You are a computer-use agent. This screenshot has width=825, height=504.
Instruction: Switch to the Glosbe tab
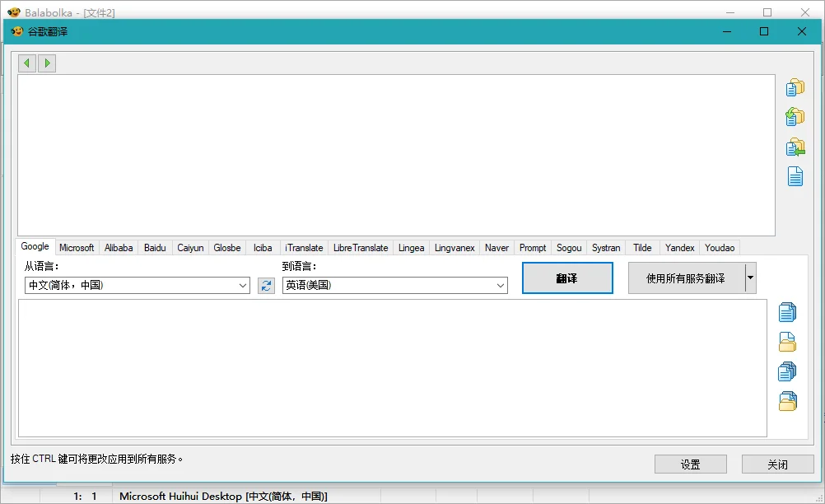point(226,248)
